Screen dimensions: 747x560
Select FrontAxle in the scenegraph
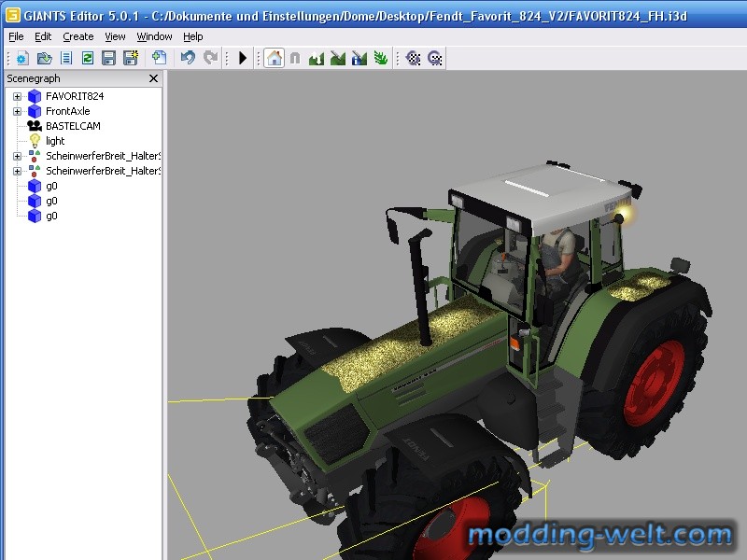pyautogui.click(x=67, y=111)
